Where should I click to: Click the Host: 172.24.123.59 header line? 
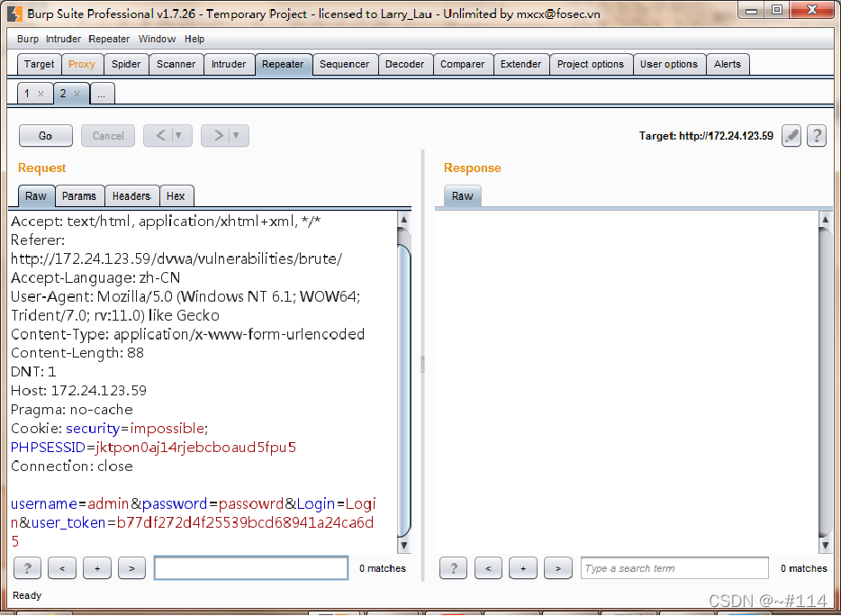(x=79, y=391)
